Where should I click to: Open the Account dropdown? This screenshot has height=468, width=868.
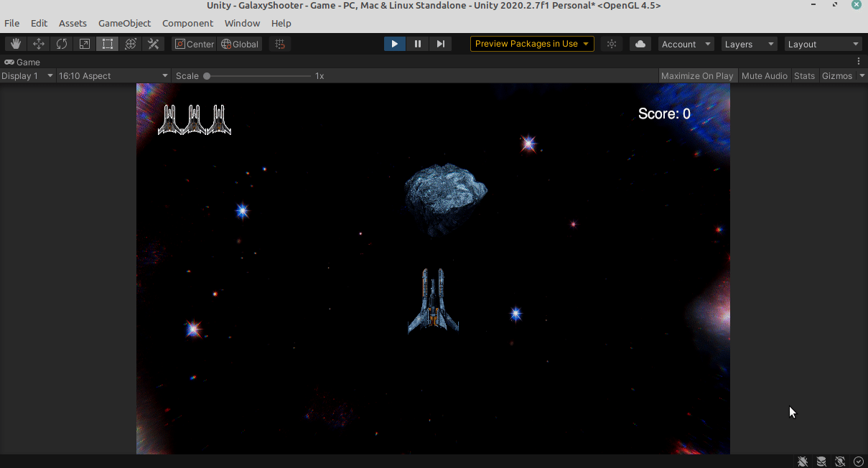(686, 44)
